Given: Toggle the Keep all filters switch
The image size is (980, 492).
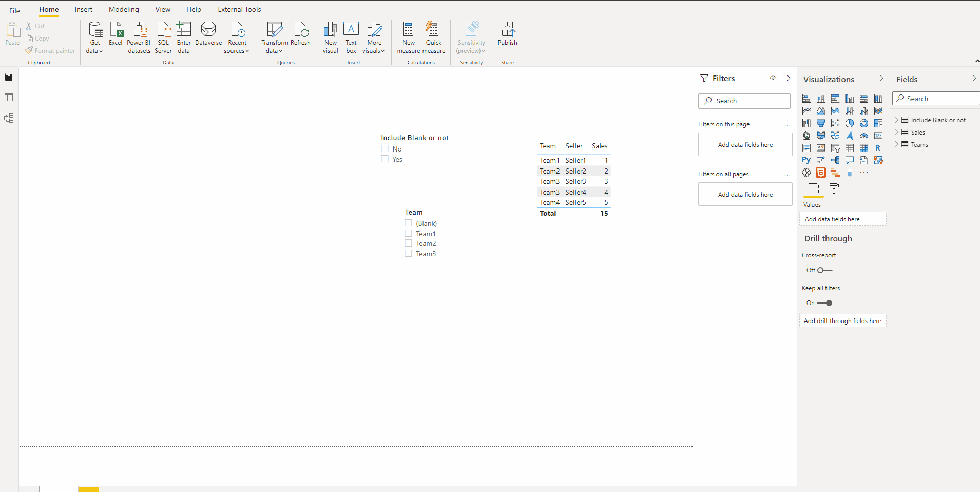Looking at the screenshot, I should [x=824, y=303].
